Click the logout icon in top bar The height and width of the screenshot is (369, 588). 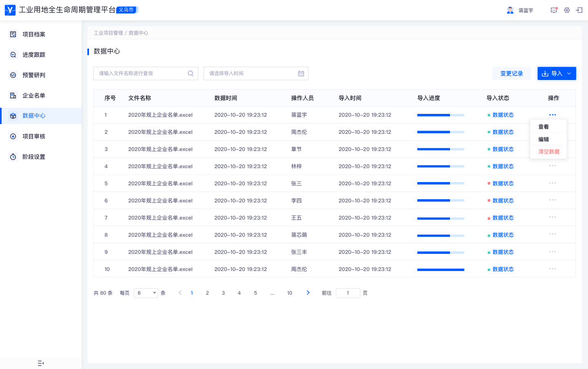pos(579,10)
